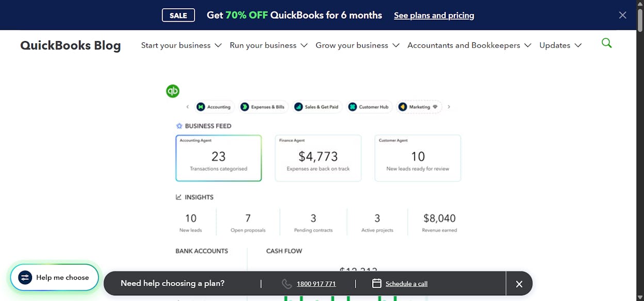Click the calendar icon beside Schedule a call
This screenshot has width=644, height=301.
click(377, 283)
